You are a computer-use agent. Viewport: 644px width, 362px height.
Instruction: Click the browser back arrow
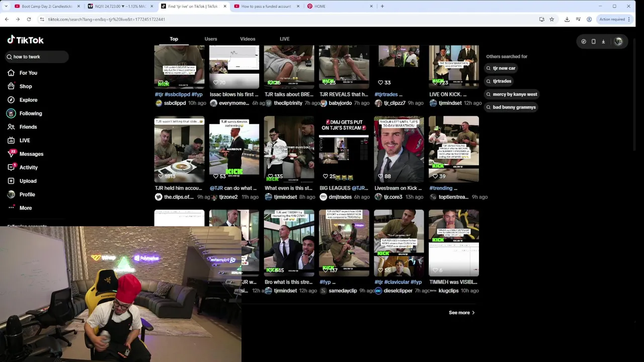[7, 19]
